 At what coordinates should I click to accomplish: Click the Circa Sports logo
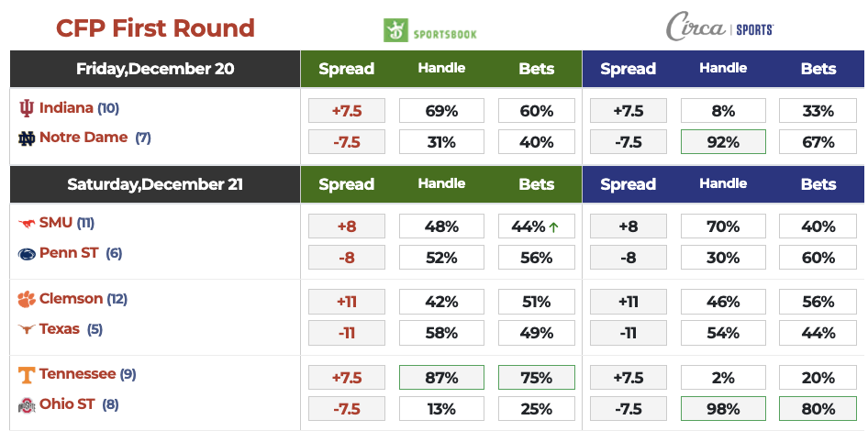point(720,28)
